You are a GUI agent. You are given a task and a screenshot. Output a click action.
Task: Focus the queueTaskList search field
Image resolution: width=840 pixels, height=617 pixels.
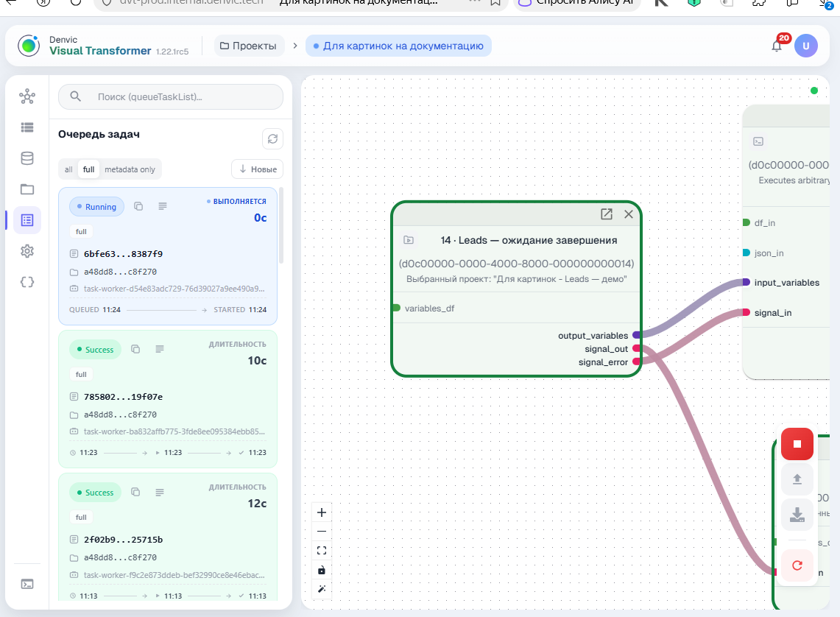pos(170,97)
